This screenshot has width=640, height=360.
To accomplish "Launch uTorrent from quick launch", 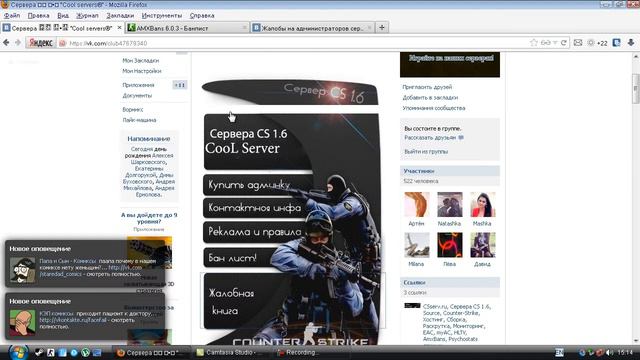I will [85, 353].
